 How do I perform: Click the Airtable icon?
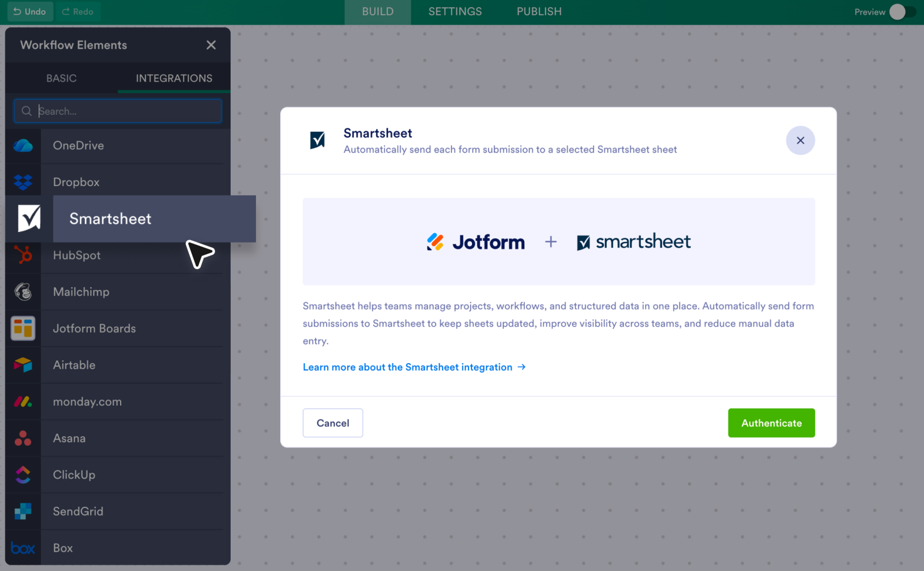tap(23, 365)
